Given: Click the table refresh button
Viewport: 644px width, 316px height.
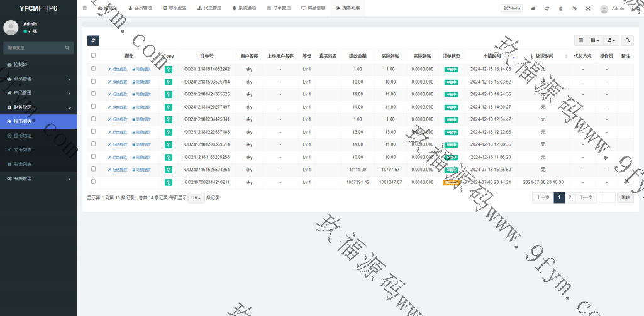Looking at the screenshot, I should tap(92, 40).
